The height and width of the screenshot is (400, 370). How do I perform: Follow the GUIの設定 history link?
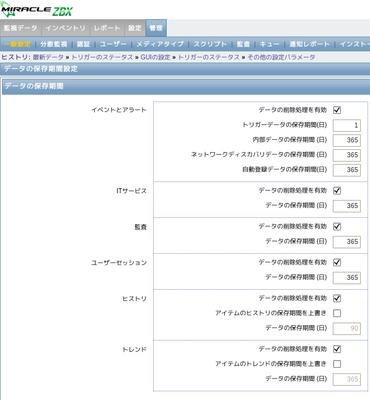pyautogui.click(x=155, y=57)
